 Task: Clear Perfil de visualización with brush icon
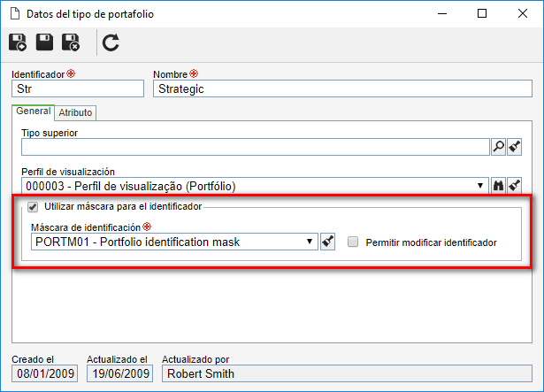(515, 186)
